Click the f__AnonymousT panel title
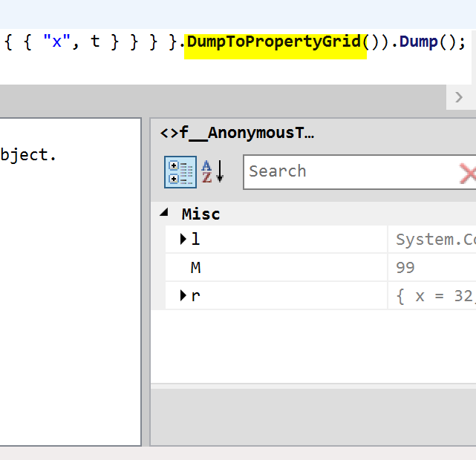Image resolution: width=476 pixels, height=460 pixels. point(237,134)
